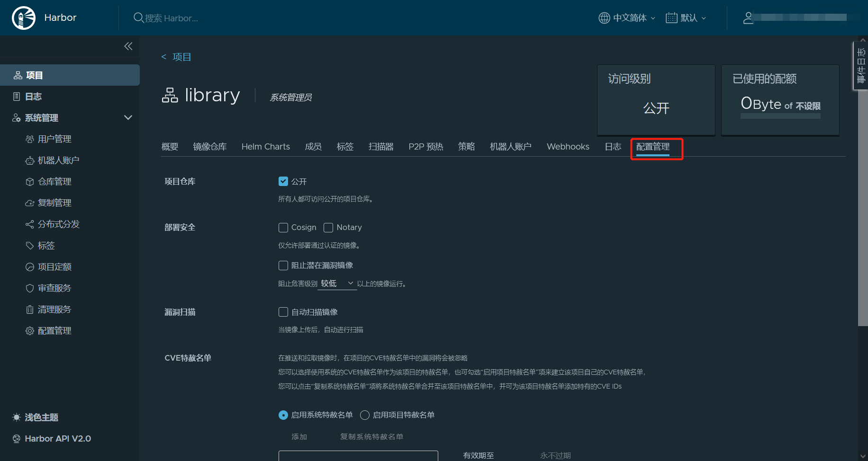The width and height of the screenshot is (868, 461).
Task: Click the 项目 sidebar icon
Action: click(x=18, y=75)
